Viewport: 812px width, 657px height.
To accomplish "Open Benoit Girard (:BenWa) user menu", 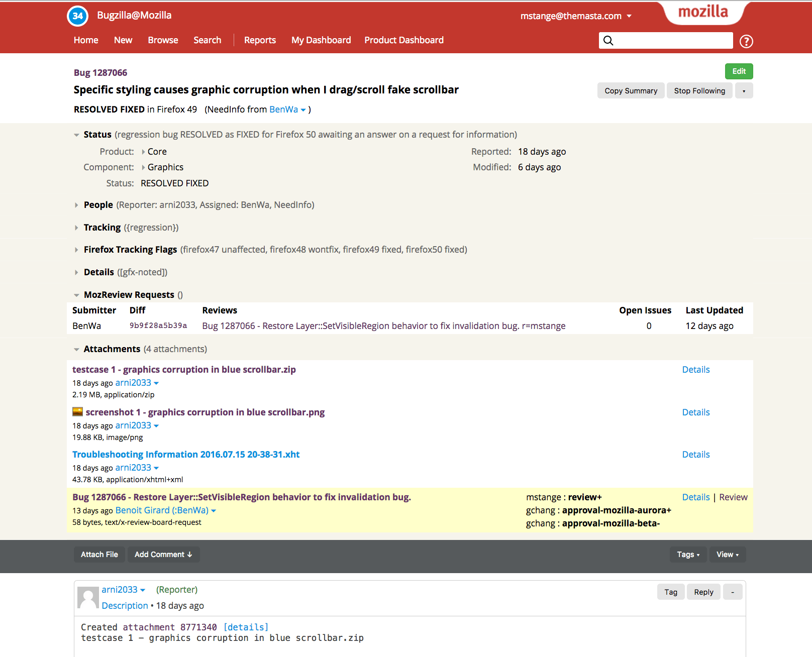I will click(166, 510).
